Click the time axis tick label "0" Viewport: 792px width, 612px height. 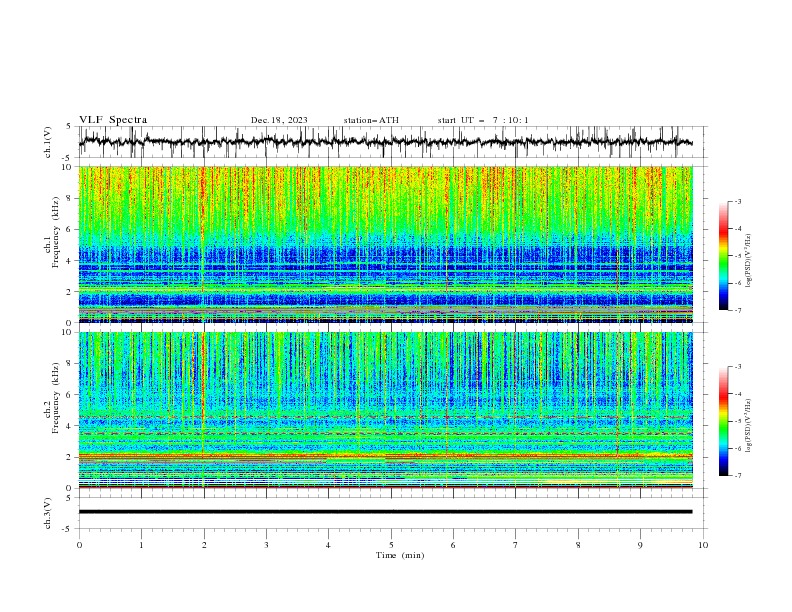(x=79, y=545)
